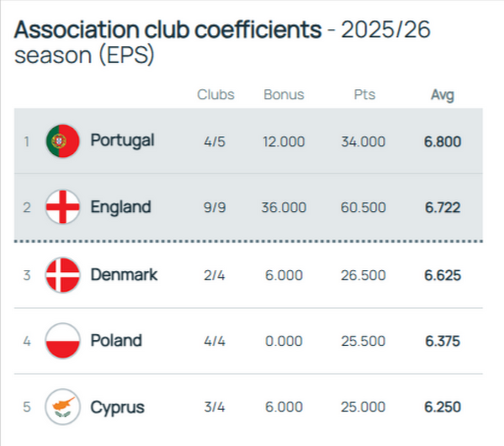Screen dimensions: 504x446
Task: Open the Poland association link
Action: pos(116,341)
